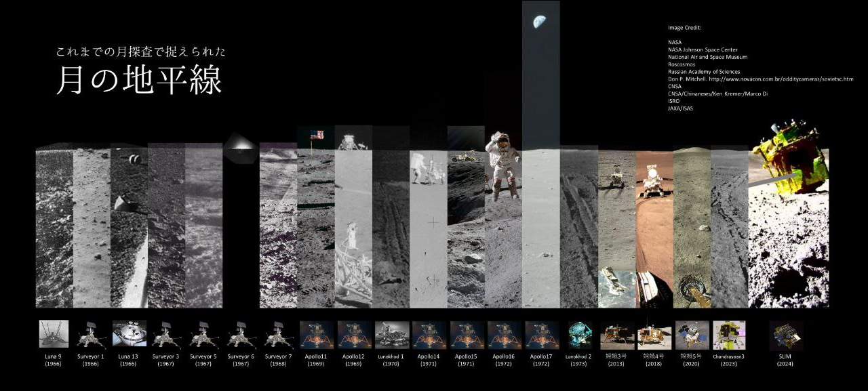868x391 pixels.
Task: Click the Don P. Mitchell novacon URL credit
Action: tap(760, 79)
